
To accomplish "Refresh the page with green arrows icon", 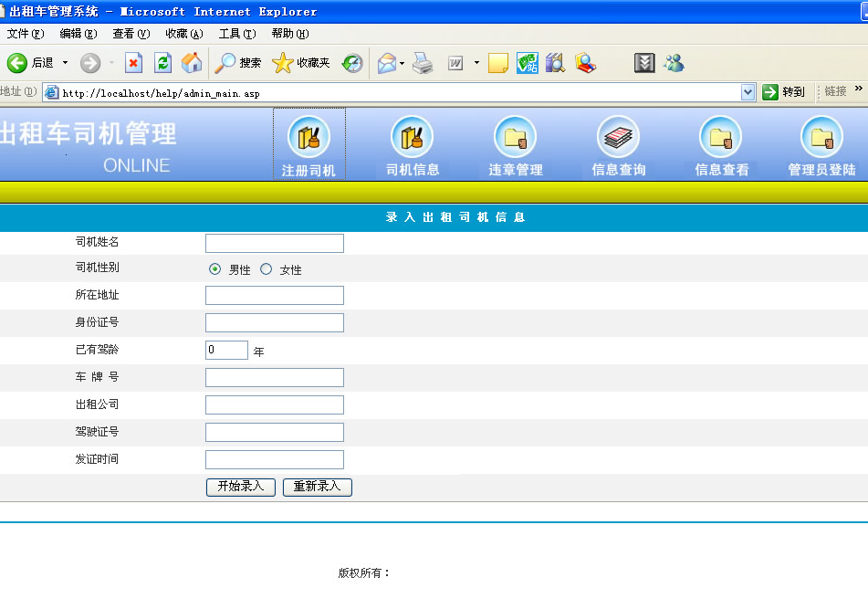I will click(x=162, y=63).
